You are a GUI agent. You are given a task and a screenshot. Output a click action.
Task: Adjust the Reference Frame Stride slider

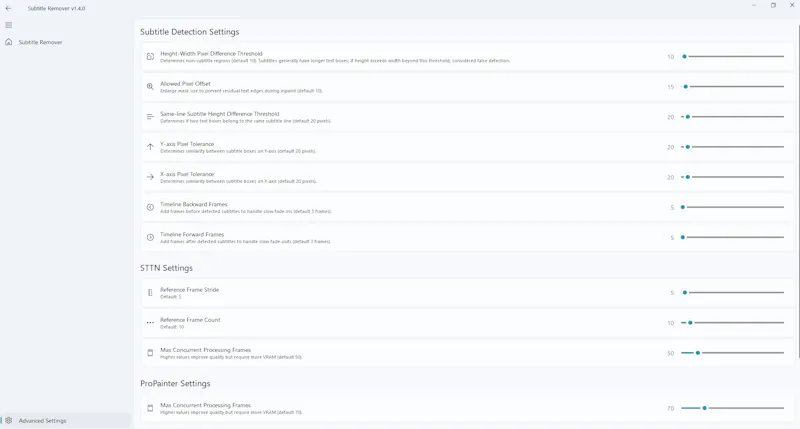(x=732, y=292)
